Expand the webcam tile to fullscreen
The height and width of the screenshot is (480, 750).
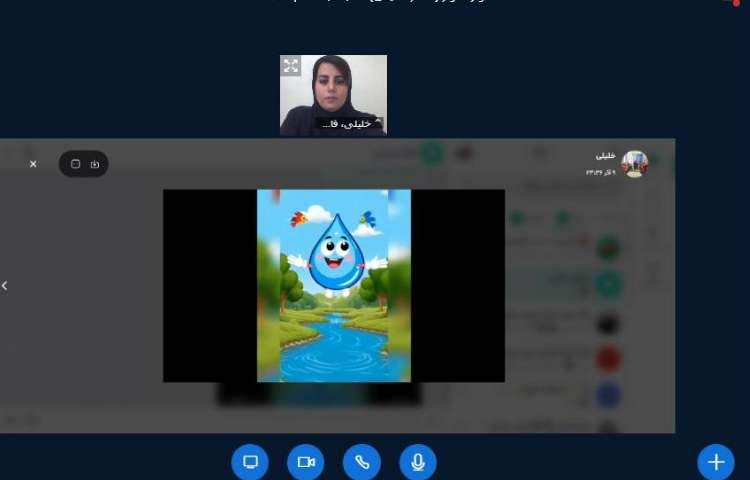(x=290, y=65)
